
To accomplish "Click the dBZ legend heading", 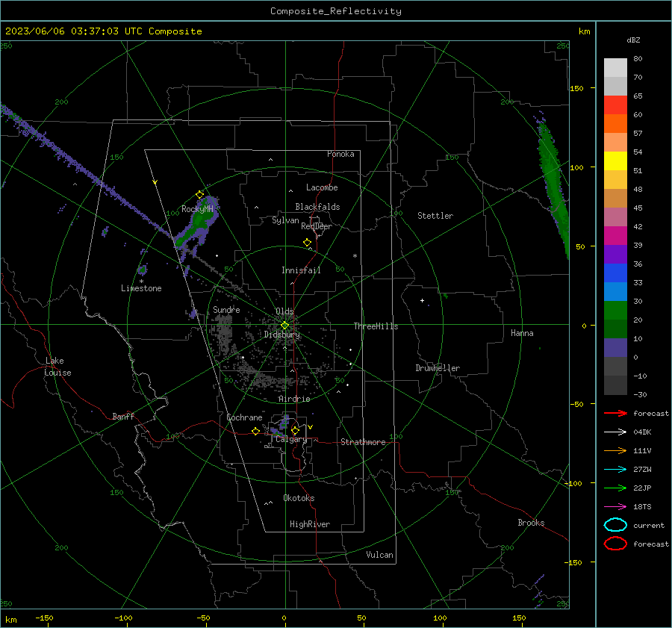I will coord(633,40).
